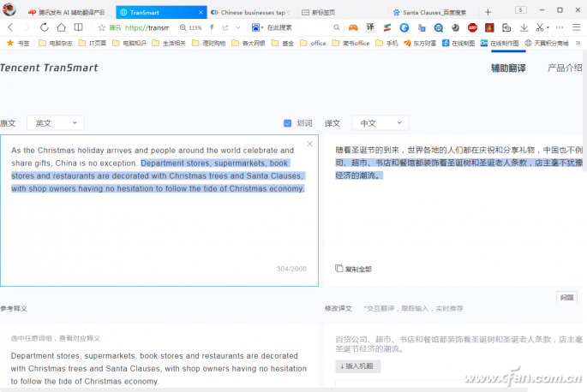Open the game controller extension icon
This screenshot has height=392, width=587.
click(x=353, y=27)
